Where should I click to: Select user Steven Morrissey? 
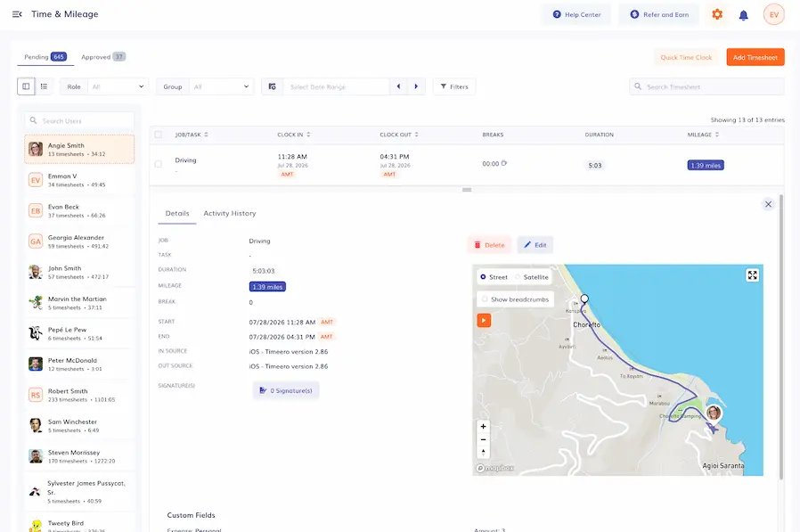coord(79,456)
